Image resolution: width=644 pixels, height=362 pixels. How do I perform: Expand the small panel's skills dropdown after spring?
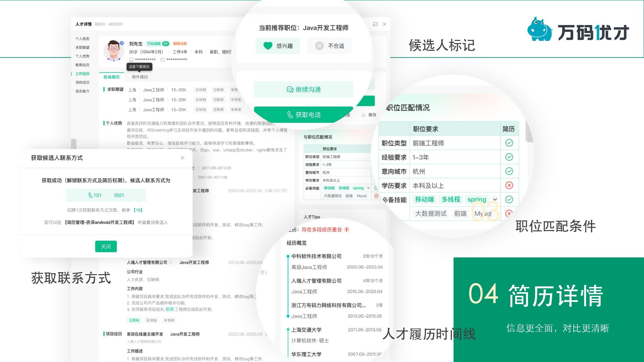coord(368,188)
